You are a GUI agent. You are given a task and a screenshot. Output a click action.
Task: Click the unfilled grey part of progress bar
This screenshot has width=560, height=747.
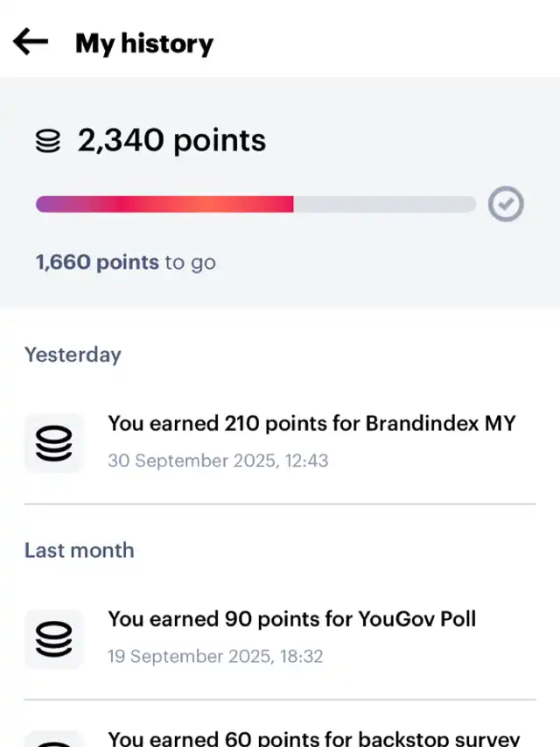pyautogui.click(x=384, y=204)
